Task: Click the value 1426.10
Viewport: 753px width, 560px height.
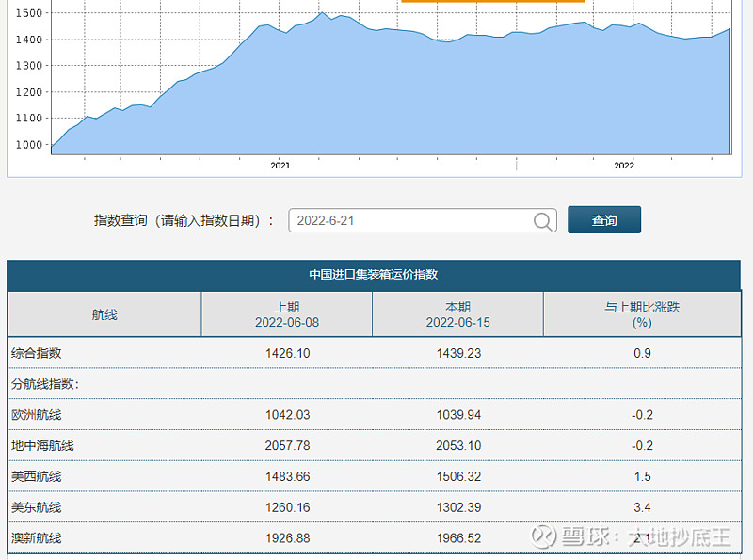Action: coord(288,353)
